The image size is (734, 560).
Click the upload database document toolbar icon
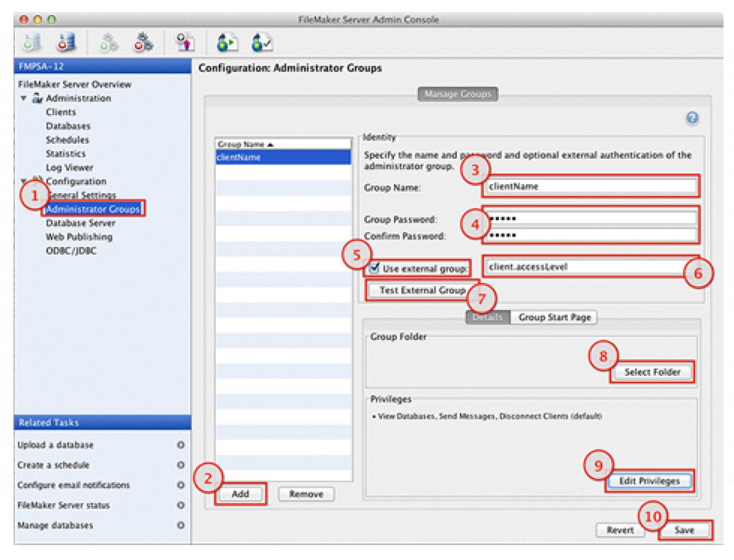185,42
